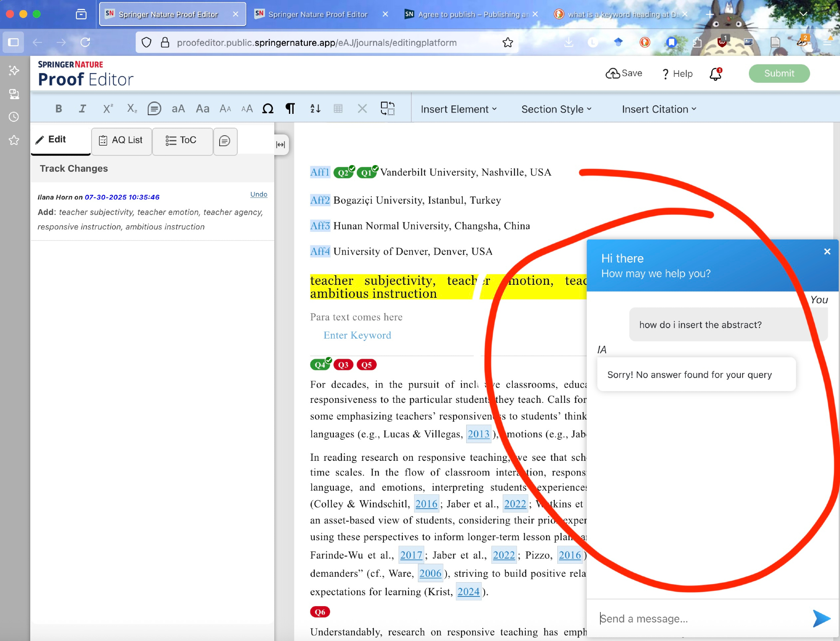This screenshot has width=840, height=641.
Task: Expand Insert Citation dropdown
Action: pyautogui.click(x=659, y=109)
